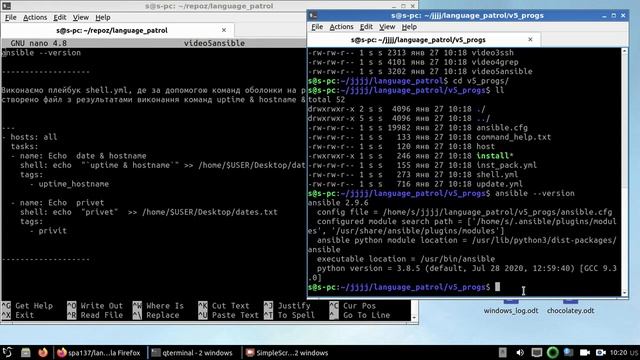Open Edit menu in v5_progs terminal window
The height and width of the screenshot is (360, 640).
pos(366,27)
